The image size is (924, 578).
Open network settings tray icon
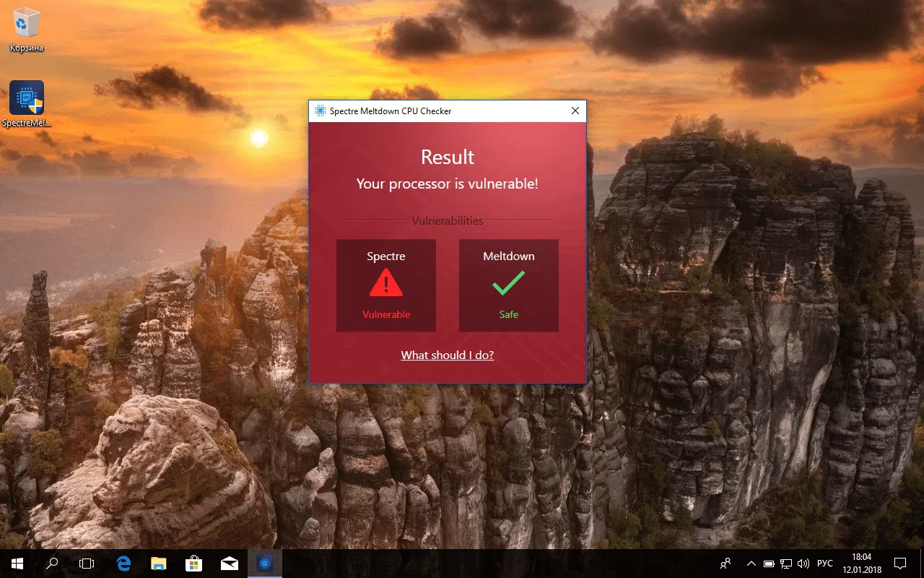point(786,564)
